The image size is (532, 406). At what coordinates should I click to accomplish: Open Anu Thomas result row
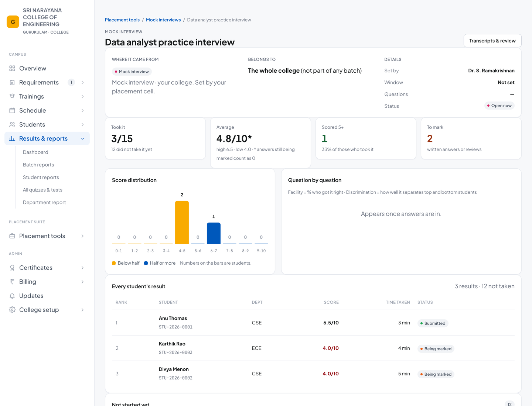pyautogui.click(x=313, y=323)
